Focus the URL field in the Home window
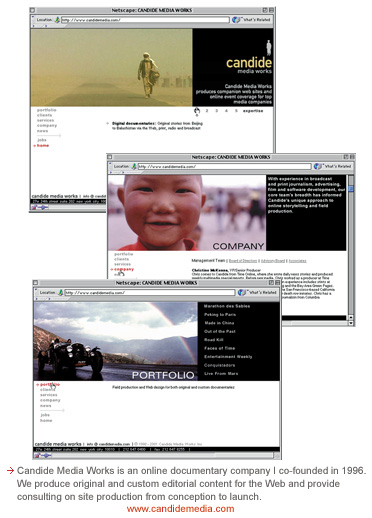This screenshot has height=518, width=372. (x=145, y=20)
